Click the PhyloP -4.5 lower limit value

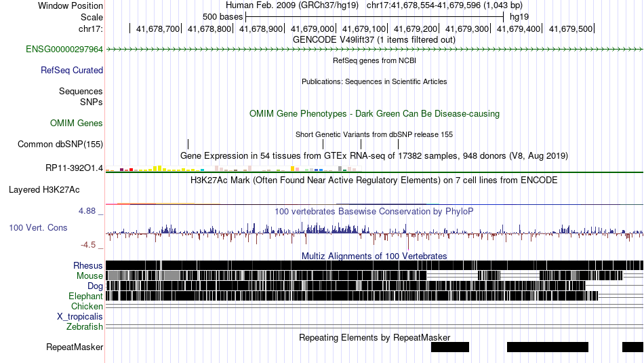coord(88,245)
